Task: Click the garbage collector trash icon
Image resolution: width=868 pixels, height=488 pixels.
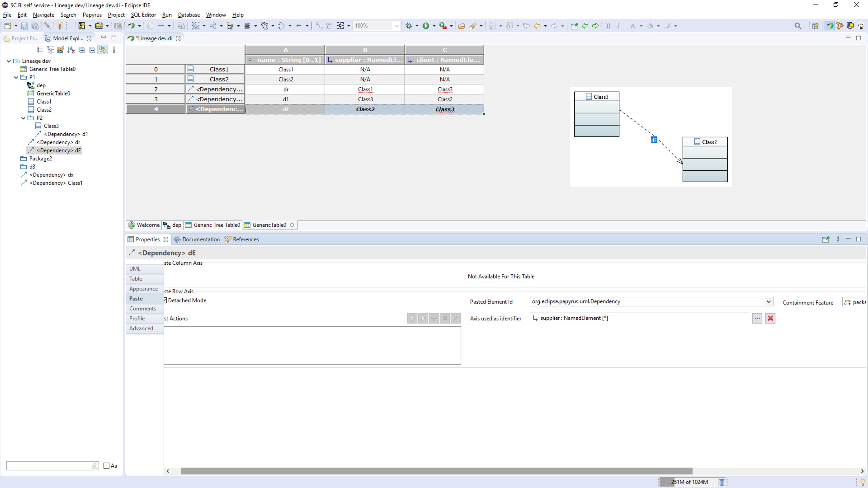Action: pos(722,482)
